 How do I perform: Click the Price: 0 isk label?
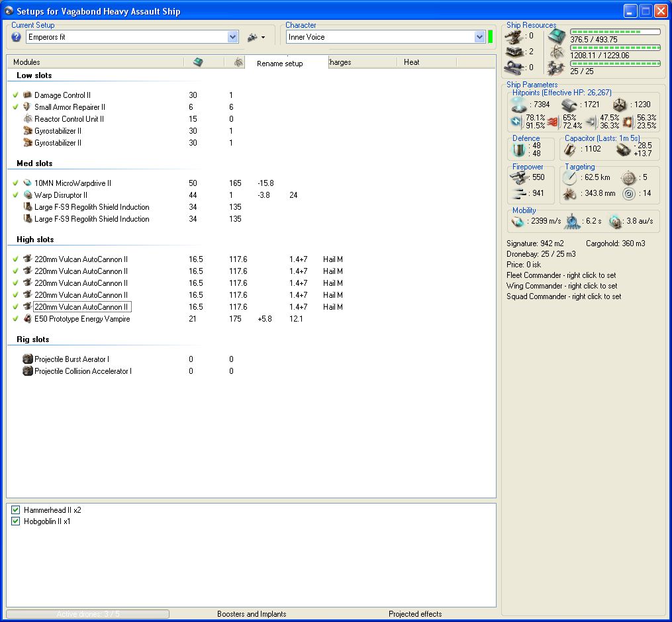coord(524,264)
